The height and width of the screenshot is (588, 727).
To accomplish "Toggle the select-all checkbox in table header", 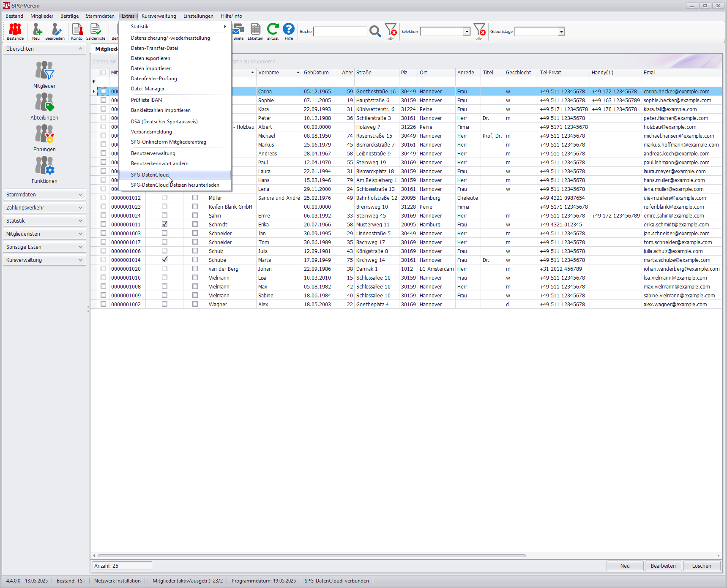I will tap(103, 73).
